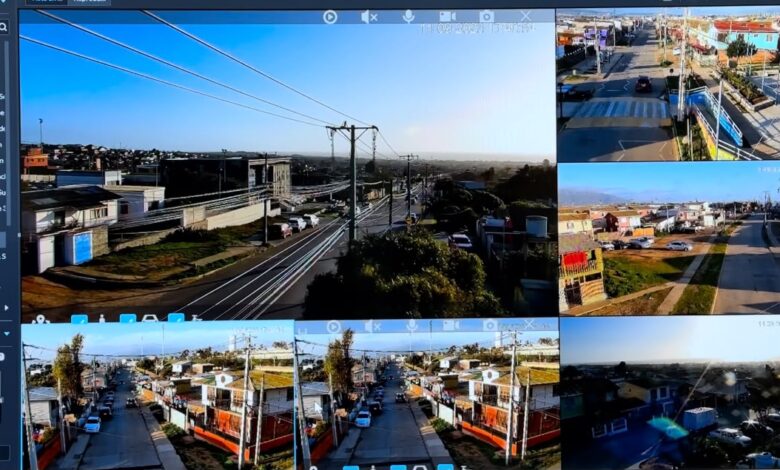The width and height of the screenshot is (780, 470).
Task: Take a snapshot of the large camera feed
Action: [x=487, y=16]
